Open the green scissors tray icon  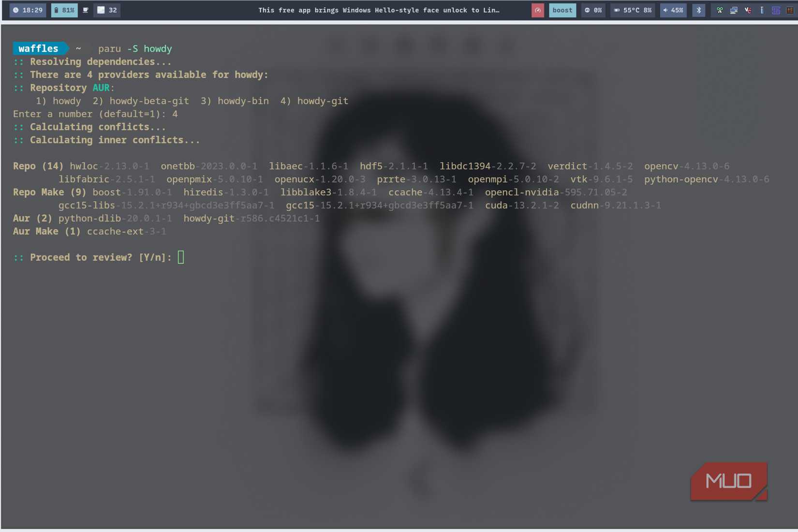(x=720, y=10)
